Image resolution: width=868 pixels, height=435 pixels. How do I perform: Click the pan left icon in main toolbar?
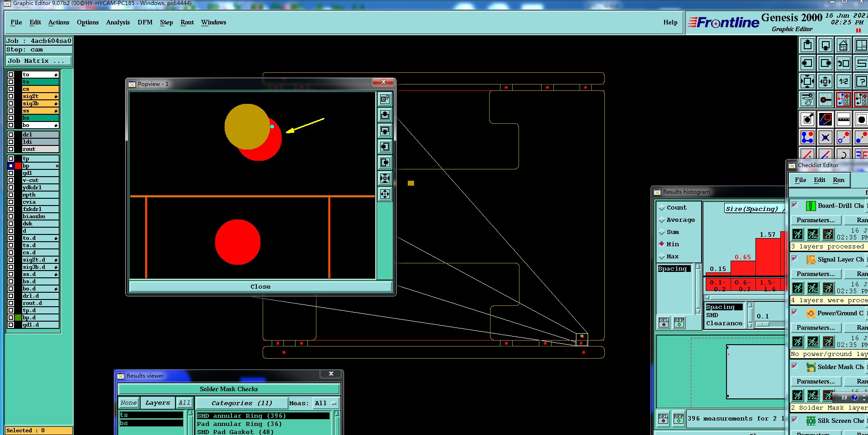click(x=807, y=63)
